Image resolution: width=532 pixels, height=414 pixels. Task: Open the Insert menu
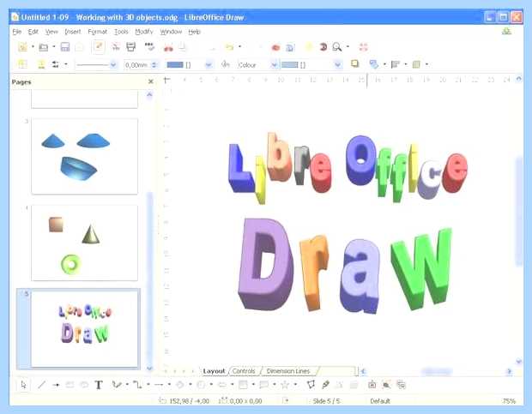[73, 32]
